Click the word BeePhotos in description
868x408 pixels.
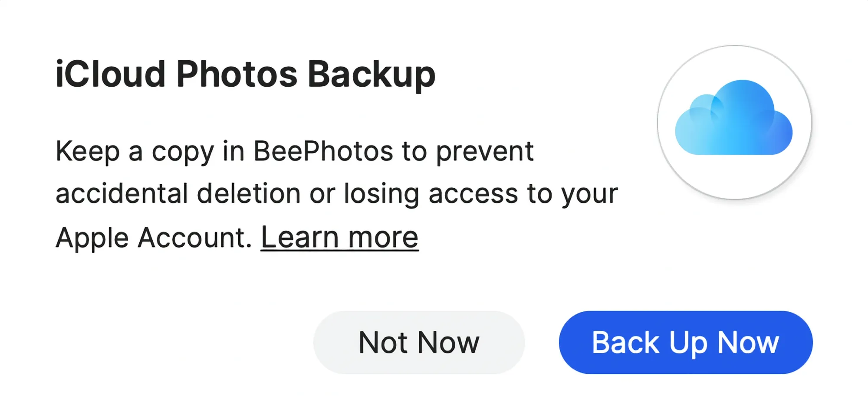tap(323, 151)
